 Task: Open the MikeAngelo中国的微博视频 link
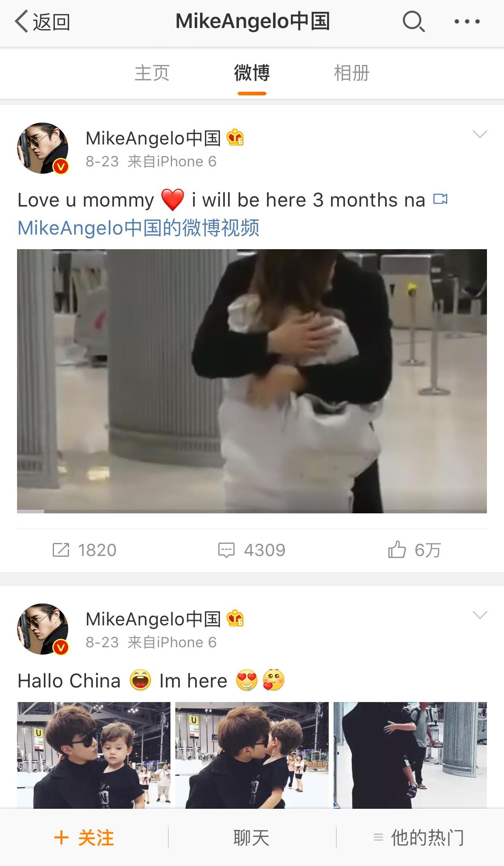pyautogui.click(x=138, y=228)
